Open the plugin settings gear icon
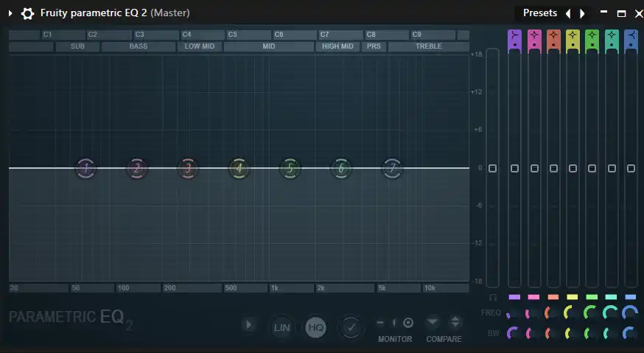Screen dimensions: 644x353 pyautogui.click(x=27, y=13)
